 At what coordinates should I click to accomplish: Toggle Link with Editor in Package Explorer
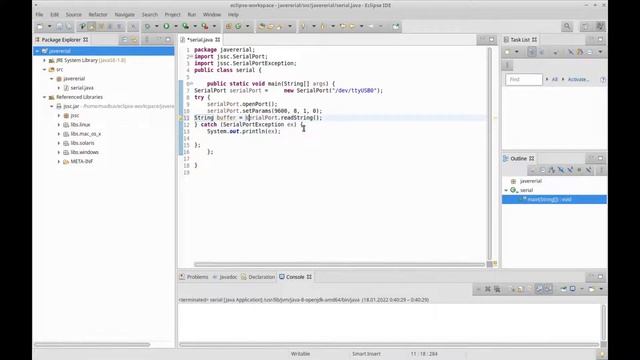pos(134,40)
